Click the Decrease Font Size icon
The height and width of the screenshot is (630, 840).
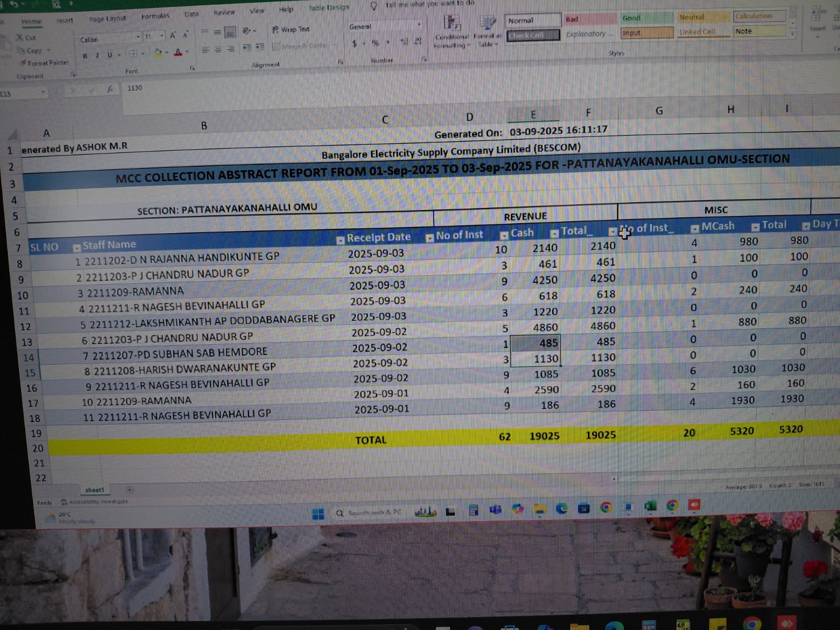tap(185, 36)
